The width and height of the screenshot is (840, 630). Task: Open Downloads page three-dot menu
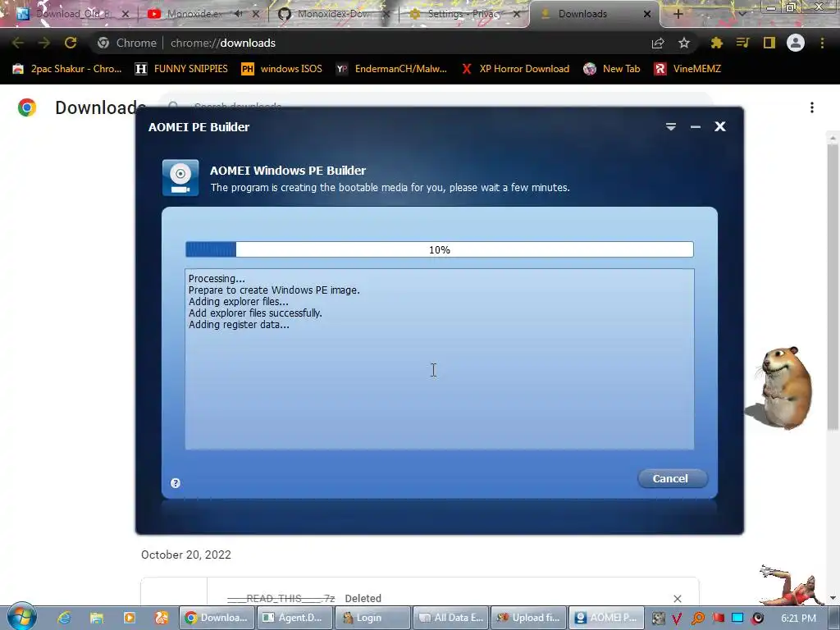click(x=812, y=107)
